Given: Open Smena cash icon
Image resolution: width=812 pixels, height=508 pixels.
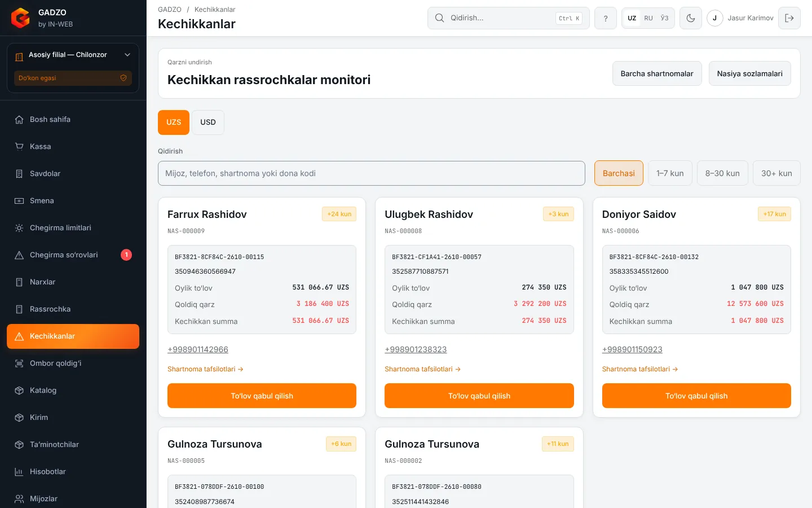Looking at the screenshot, I should point(19,201).
